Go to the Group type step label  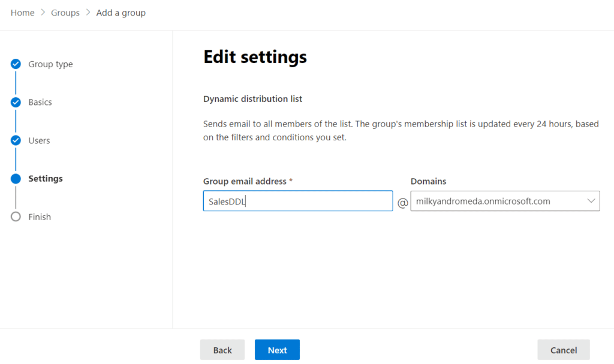click(50, 64)
